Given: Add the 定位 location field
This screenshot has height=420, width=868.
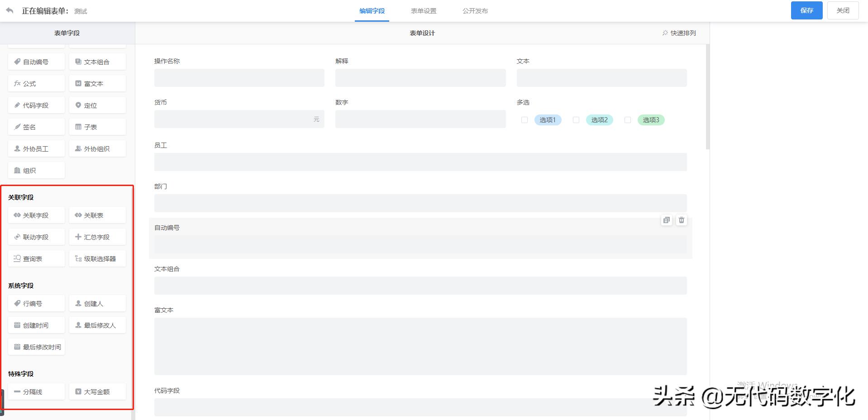Looking at the screenshot, I should pyautogui.click(x=97, y=105).
